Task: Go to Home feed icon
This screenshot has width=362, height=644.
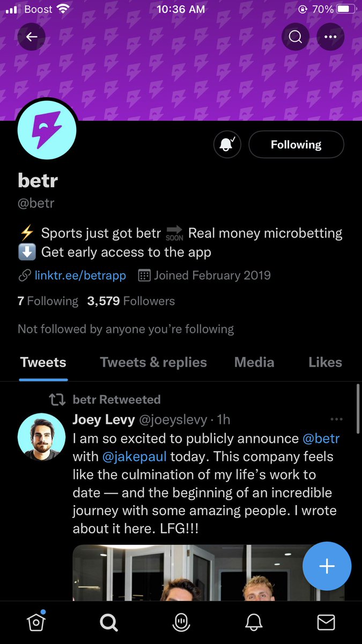Action: tap(36, 622)
